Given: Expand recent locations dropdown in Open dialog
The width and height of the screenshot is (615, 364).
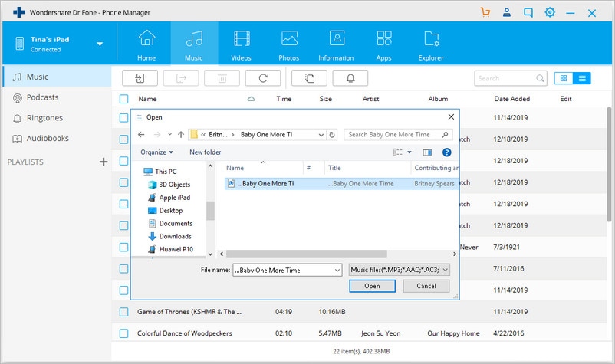Looking at the screenshot, I should 169,134.
